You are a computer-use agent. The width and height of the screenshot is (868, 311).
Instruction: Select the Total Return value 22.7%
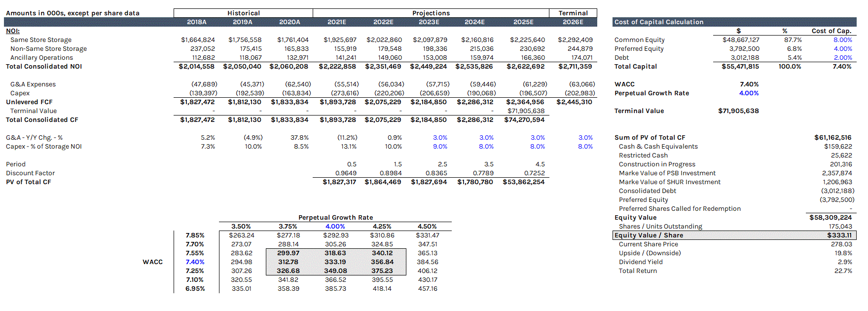[843, 271]
